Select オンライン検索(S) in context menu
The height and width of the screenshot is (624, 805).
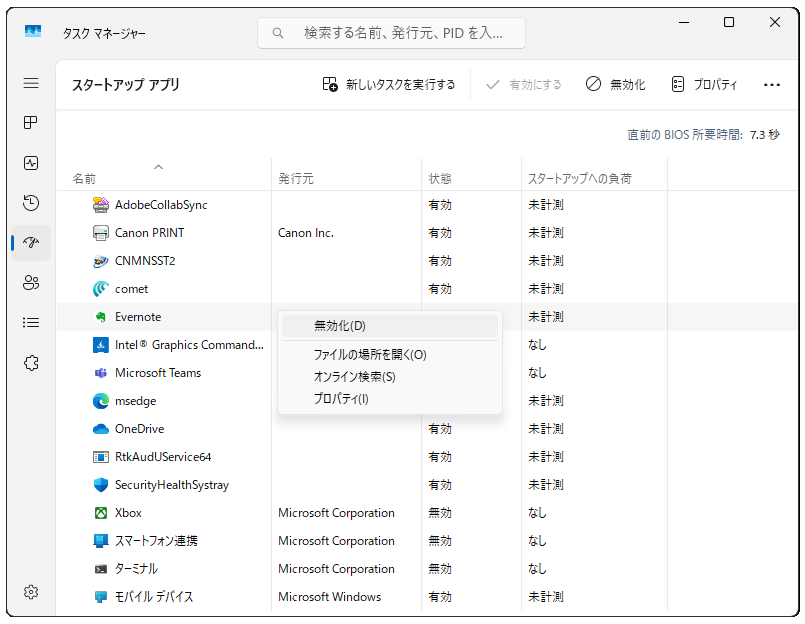tap(354, 377)
